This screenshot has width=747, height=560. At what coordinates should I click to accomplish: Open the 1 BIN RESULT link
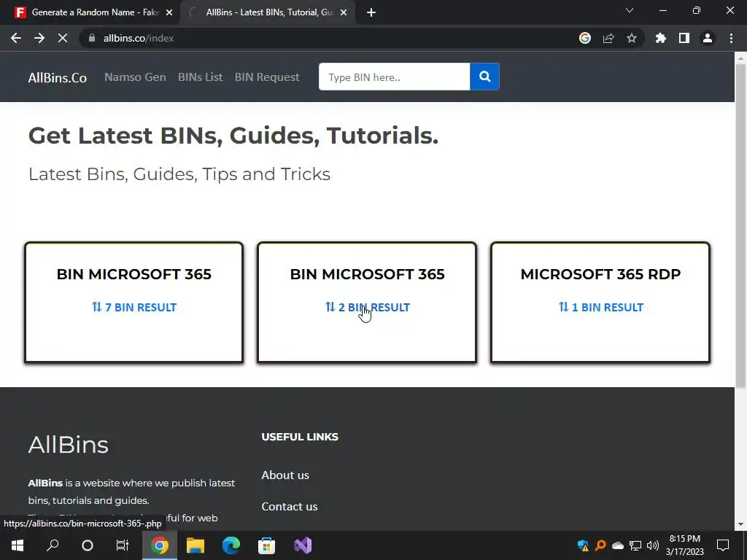coord(601,307)
